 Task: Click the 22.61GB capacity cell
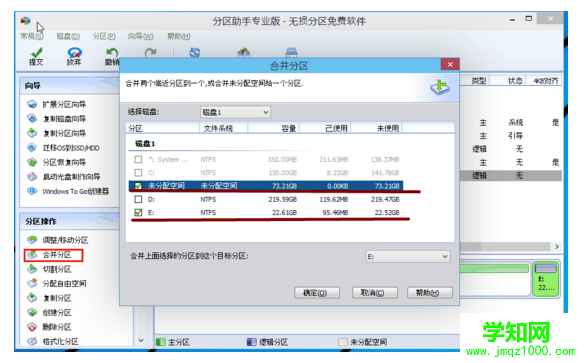(284, 213)
